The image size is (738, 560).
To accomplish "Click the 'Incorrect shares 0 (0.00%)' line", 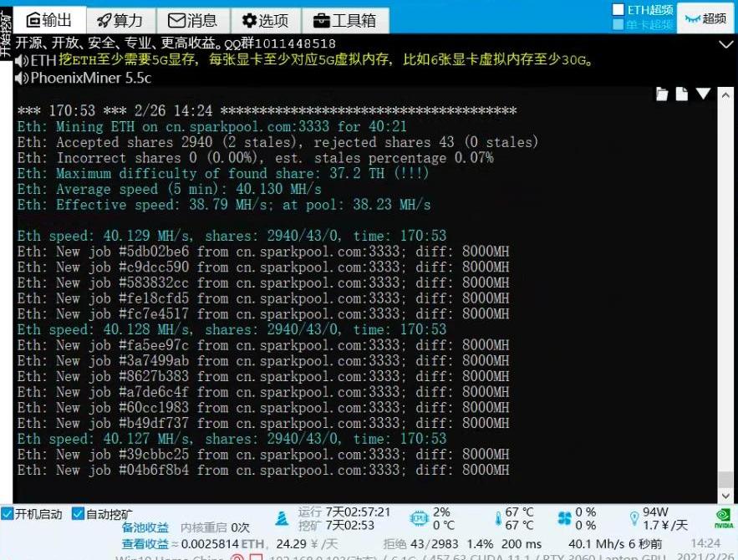I will (x=256, y=158).
